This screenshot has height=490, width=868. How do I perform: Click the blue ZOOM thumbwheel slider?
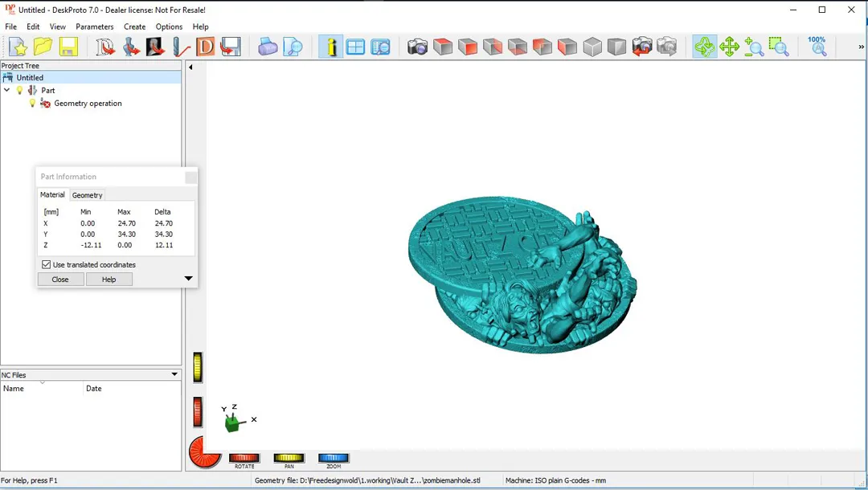[334, 458]
